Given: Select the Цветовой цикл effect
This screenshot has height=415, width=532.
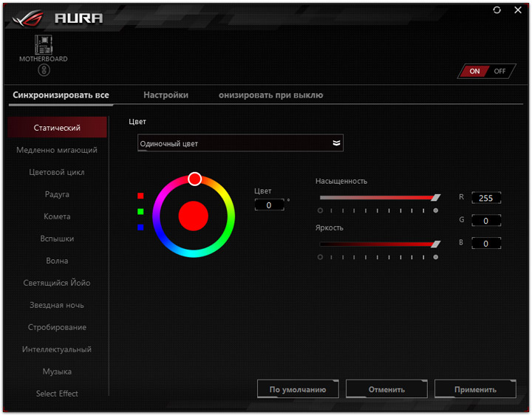Looking at the screenshot, I should point(57,172).
